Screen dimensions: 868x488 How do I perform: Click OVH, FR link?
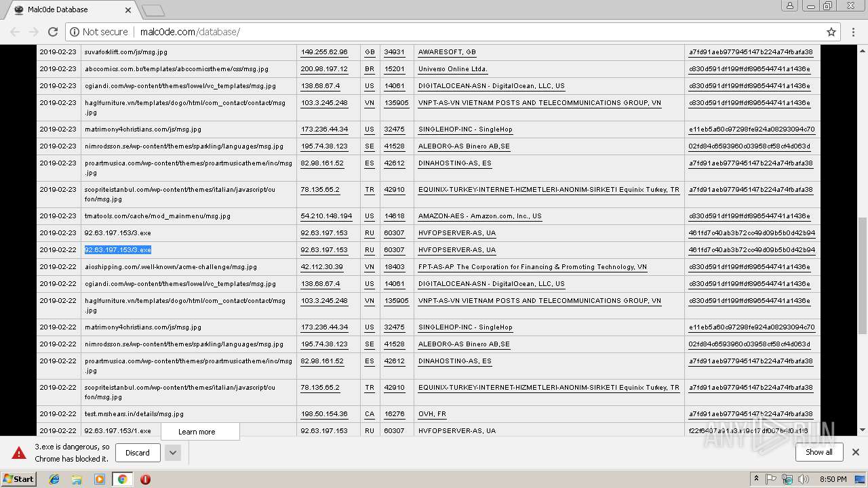433,414
